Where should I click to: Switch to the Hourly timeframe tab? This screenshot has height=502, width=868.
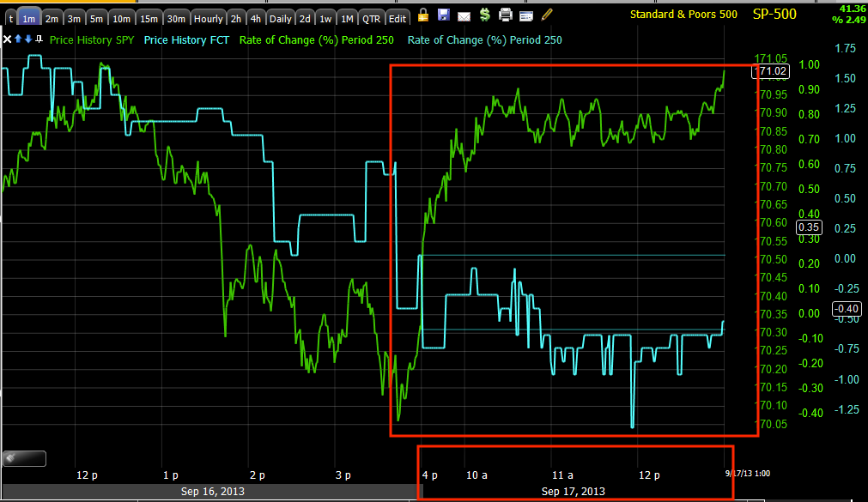[x=208, y=18]
